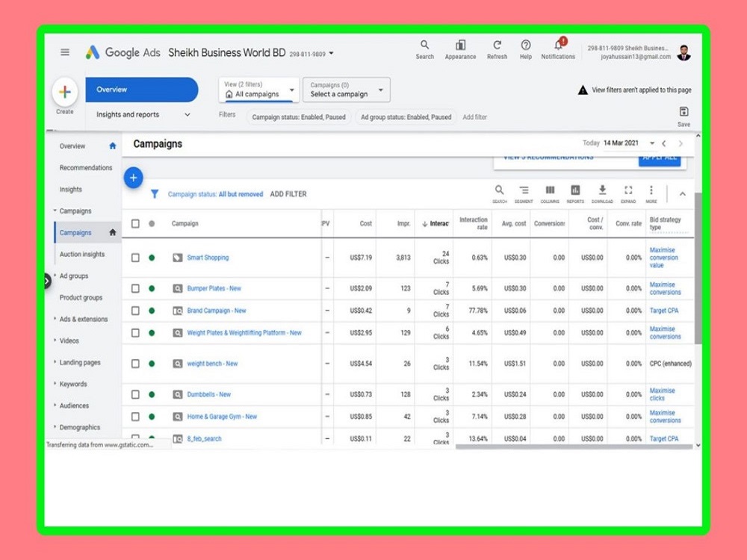
Task: Click Target CPA for Brand Campaign row
Action: tap(663, 311)
